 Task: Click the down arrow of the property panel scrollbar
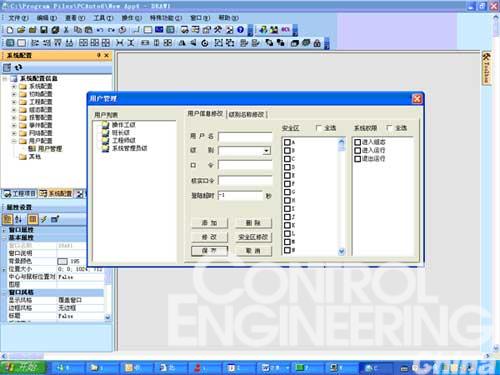pyautogui.click(x=107, y=317)
